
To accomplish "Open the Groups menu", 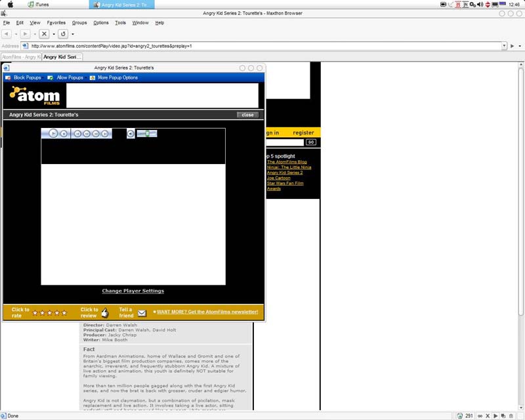I will coord(79,23).
